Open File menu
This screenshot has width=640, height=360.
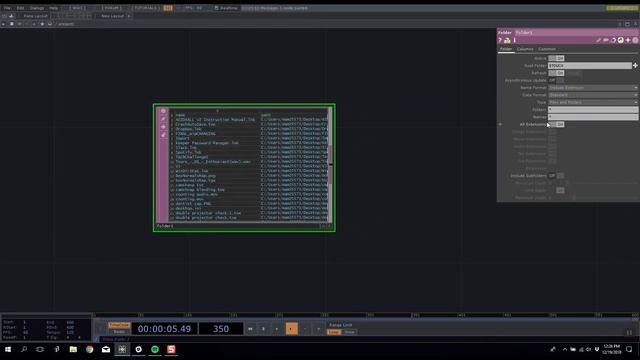click(7, 8)
